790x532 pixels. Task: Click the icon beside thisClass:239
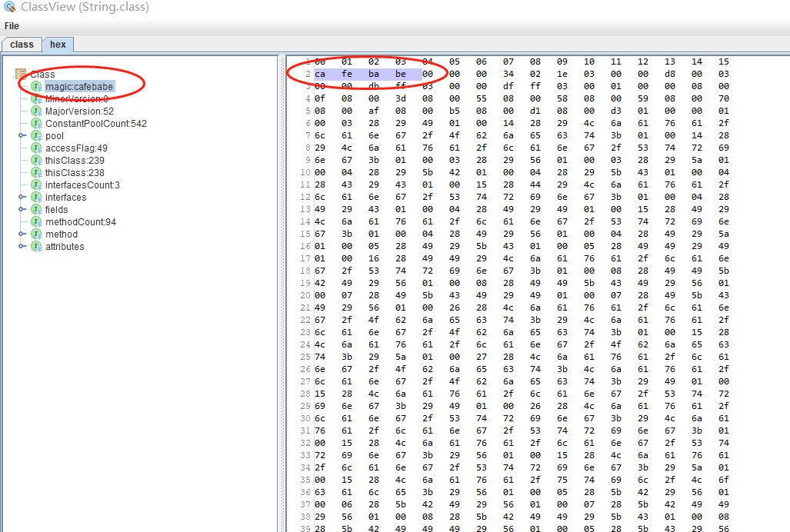pyautogui.click(x=36, y=161)
